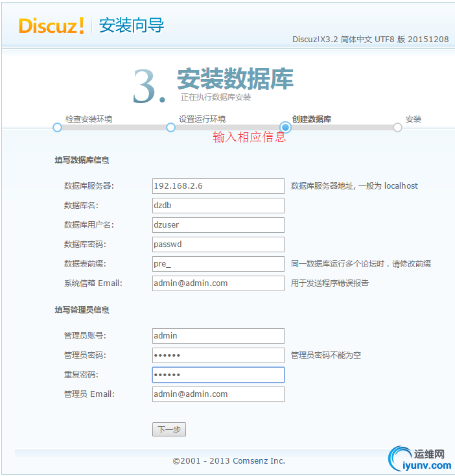The image size is (455, 476).
Task: Click the active 创建数据库 step marker
Action: coord(285,127)
